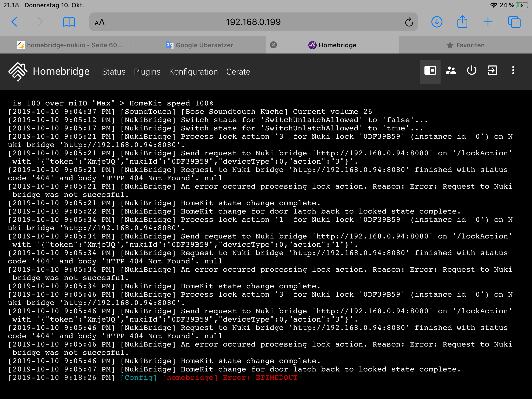Image resolution: width=532 pixels, height=399 pixels.
Task: Open the Konfiguration page
Action: (194, 72)
